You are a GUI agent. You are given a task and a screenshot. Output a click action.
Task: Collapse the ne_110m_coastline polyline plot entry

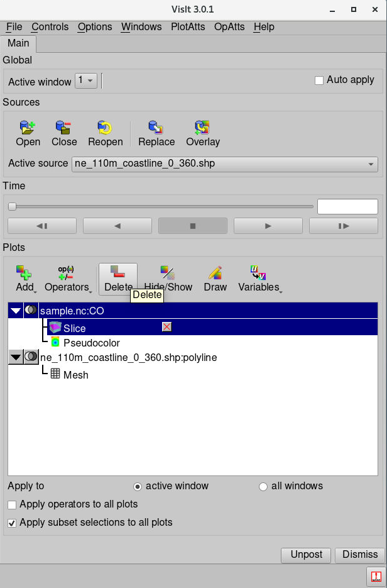click(16, 357)
